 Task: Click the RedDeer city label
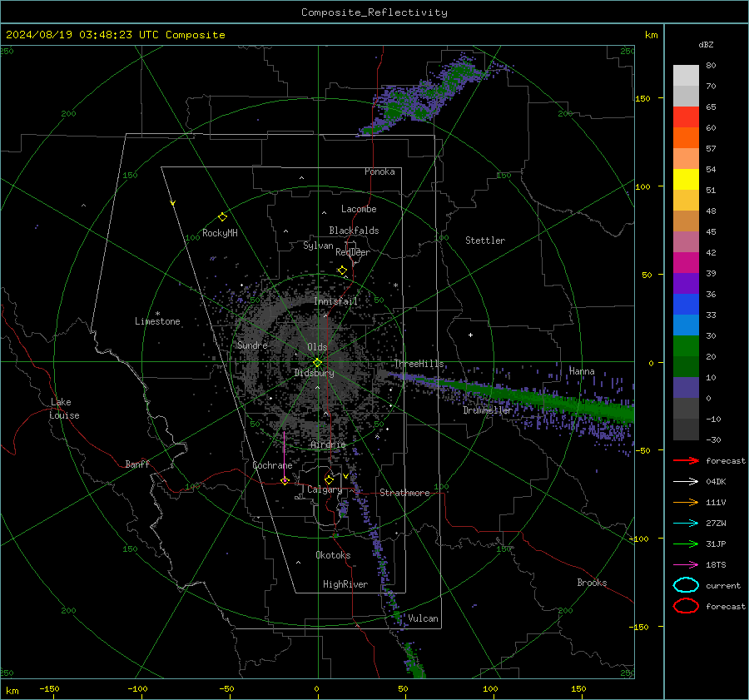(x=353, y=252)
